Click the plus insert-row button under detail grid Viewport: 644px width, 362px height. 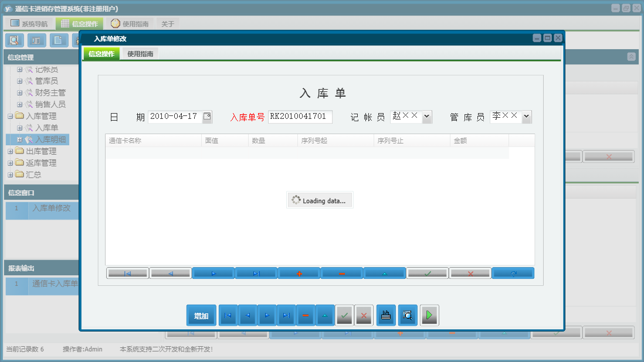[299, 273]
